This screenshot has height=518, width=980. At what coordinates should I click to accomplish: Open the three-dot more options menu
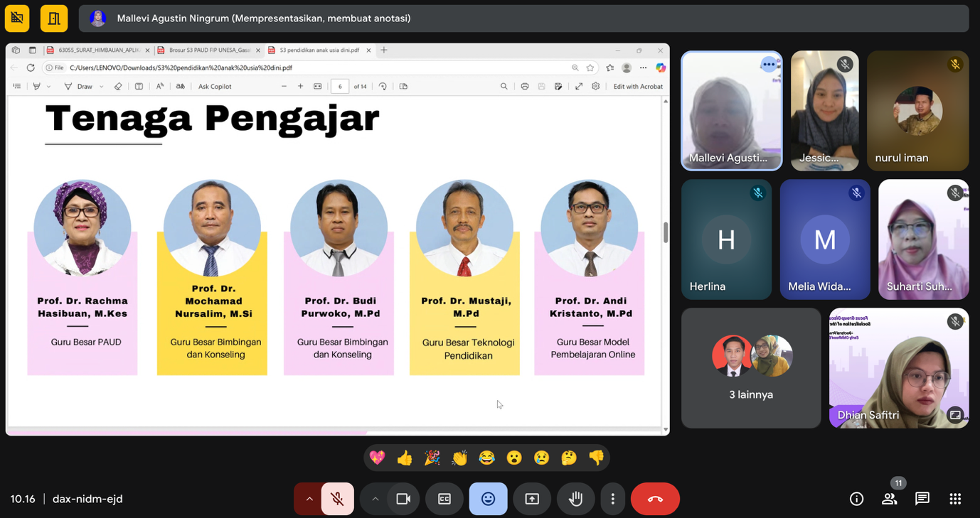pyautogui.click(x=612, y=499)
